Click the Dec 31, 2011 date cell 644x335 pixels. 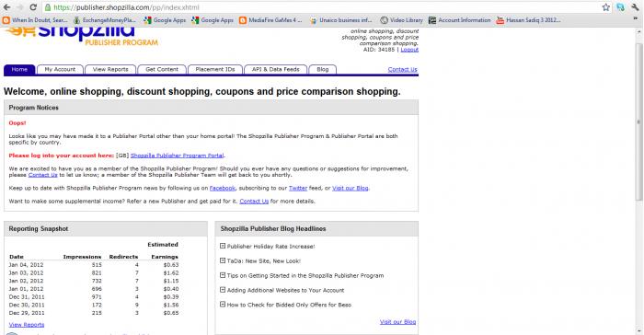(x=27, y=296)
